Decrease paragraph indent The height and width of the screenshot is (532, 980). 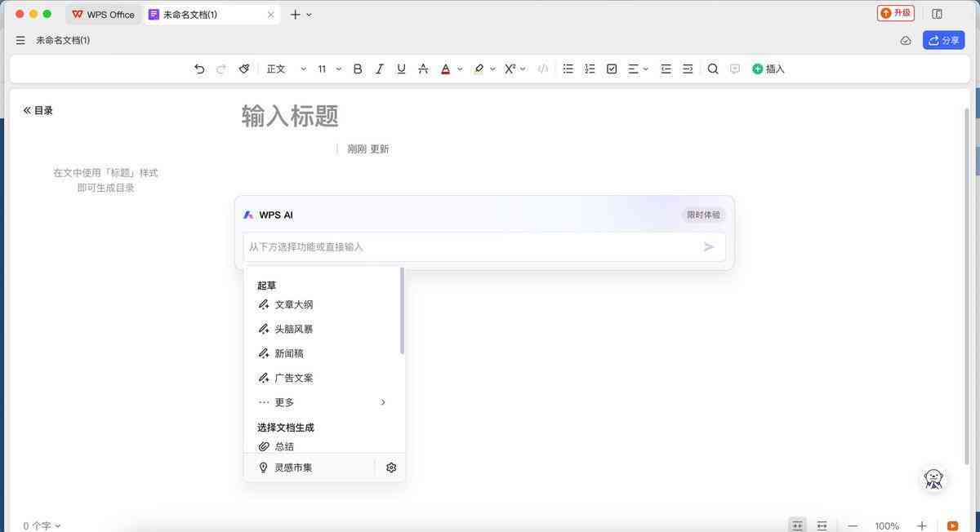[x=666, y=69]
